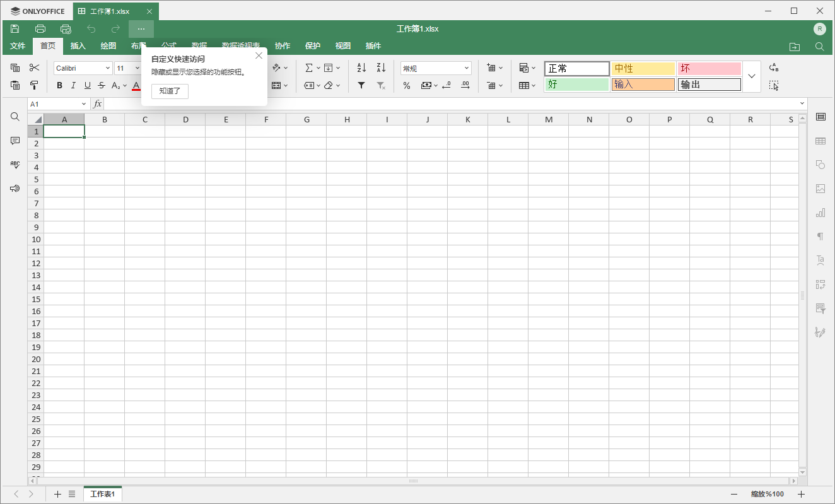
Task: Switch to the 插件 tab
Action: (x=373, y=46)
